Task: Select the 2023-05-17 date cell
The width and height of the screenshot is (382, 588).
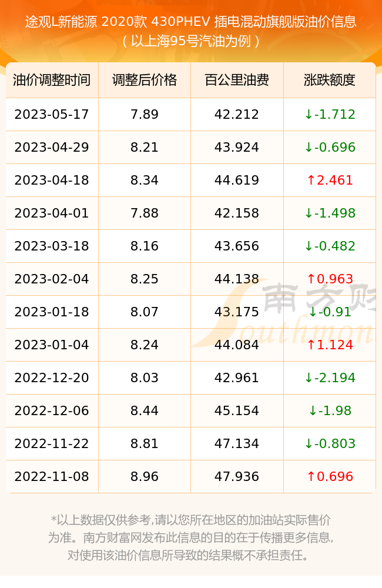Action: [52, 115]
